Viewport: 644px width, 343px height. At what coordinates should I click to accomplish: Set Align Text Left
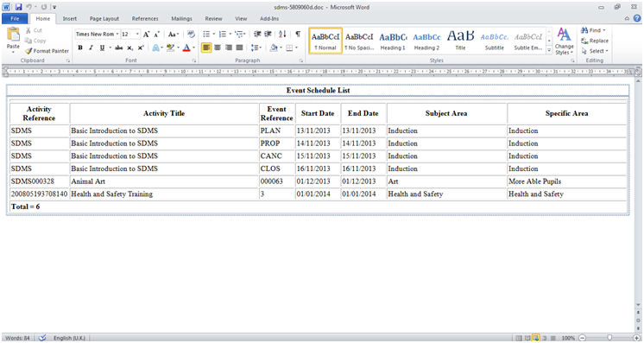coord(206,48)
